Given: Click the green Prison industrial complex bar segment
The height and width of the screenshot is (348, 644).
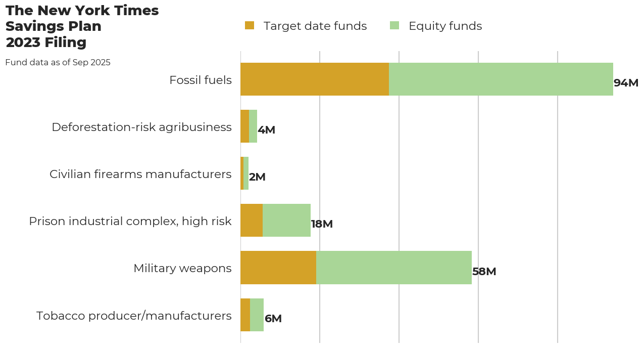Looking at the screenshot, I should pyautogui.click(x=286, y=221).
